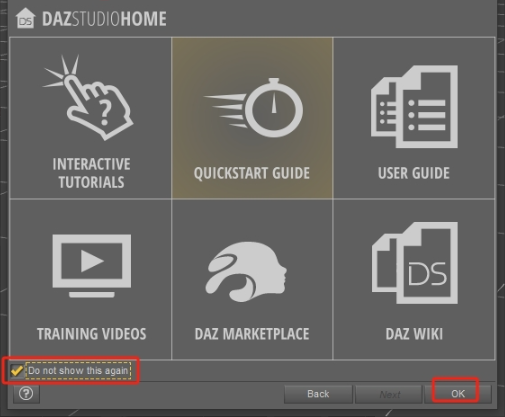Open help with the question mark icon
505x417 pixels.
(26, 394)
